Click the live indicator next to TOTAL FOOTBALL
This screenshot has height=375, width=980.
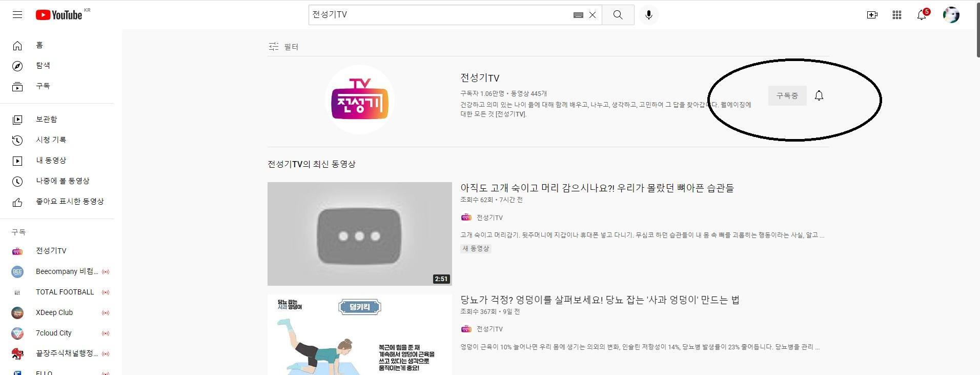pos(106,292)
